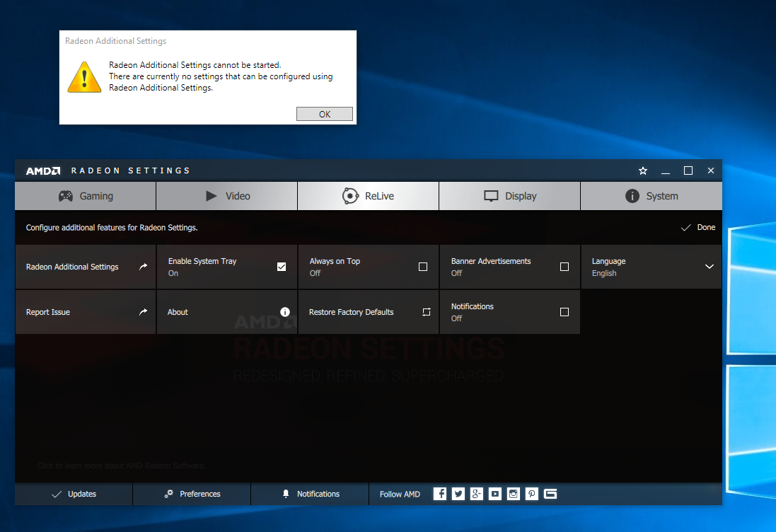Click the reset icon on Restore Factory Defaults
Image resolution: width=776 pixels, height=532 pixels.
(x=426, y=312)
